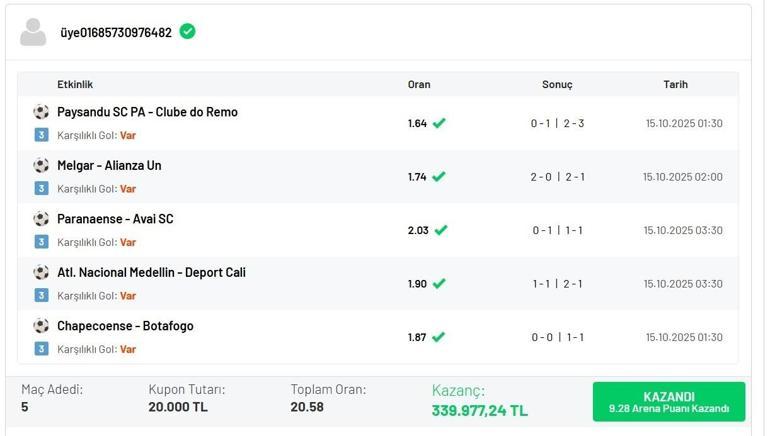Screen dimensions: 770x436
Task: Open Melgar - Alianza Un match
Action: (109, 165)
